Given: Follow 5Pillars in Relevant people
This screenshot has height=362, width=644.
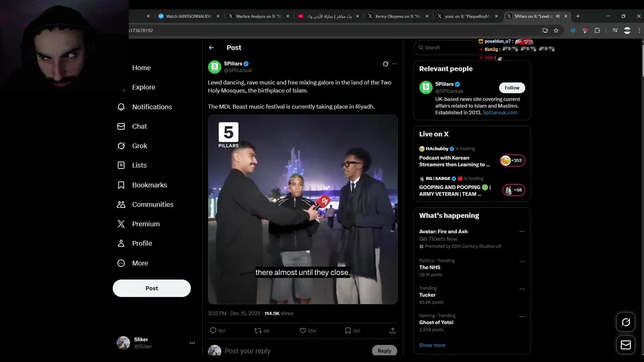Looking at the screenshot, I should pos(512,87).
